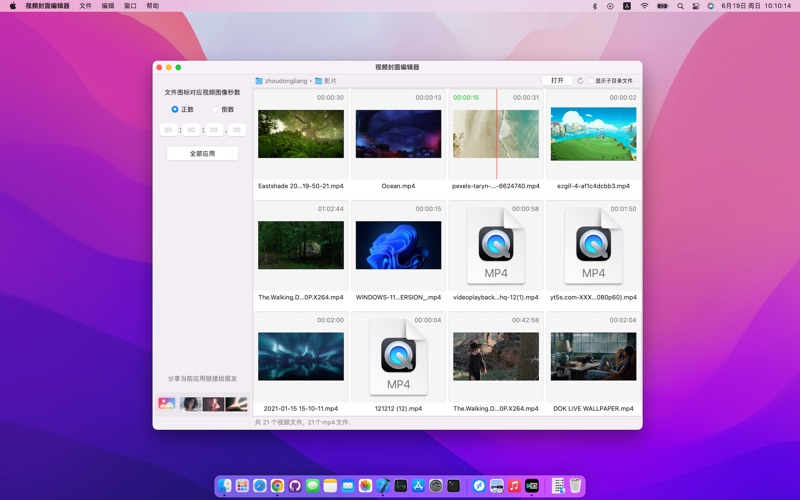Click the 全部应用 button
This screenshot has width=800, height=500.
pyautogui.click(x=202, y=153)
